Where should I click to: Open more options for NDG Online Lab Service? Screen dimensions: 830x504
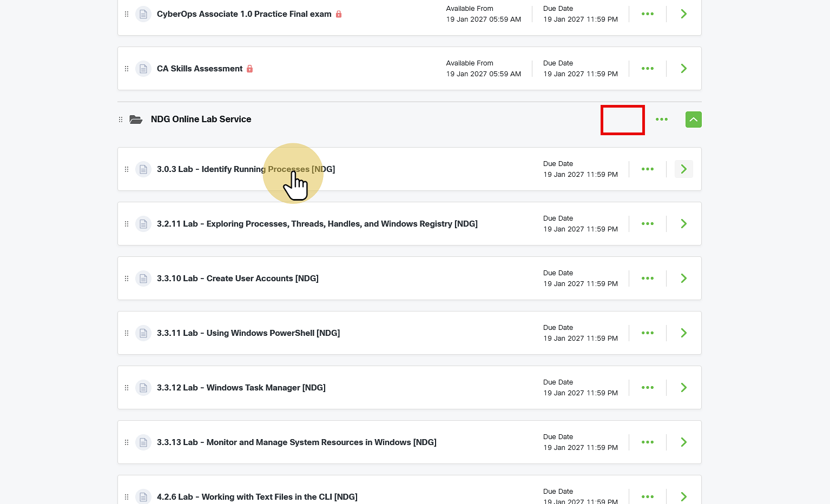point(662,120)
